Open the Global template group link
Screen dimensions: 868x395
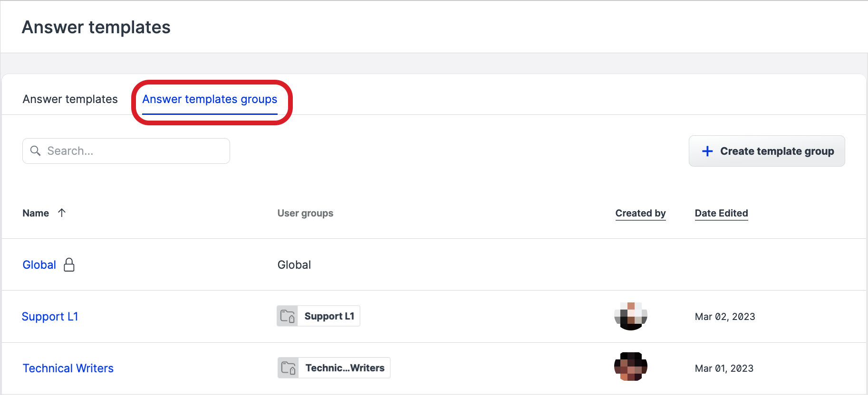39,265
